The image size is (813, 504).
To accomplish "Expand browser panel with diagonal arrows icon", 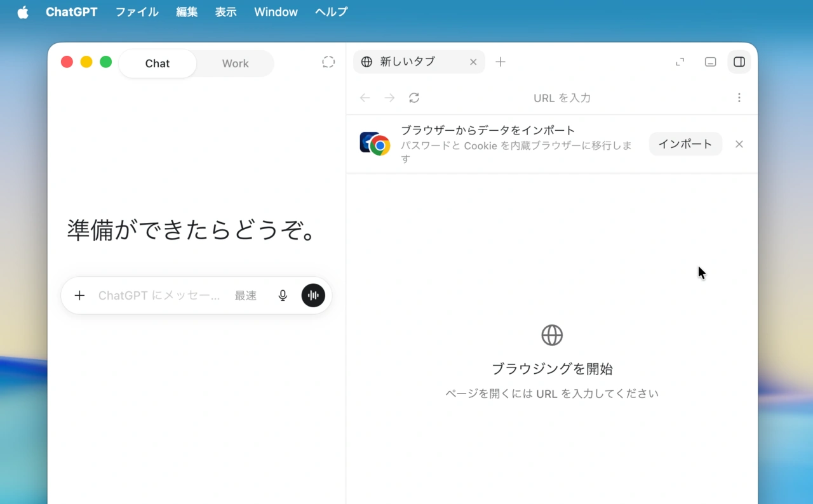I will click(x=680, y=62).
